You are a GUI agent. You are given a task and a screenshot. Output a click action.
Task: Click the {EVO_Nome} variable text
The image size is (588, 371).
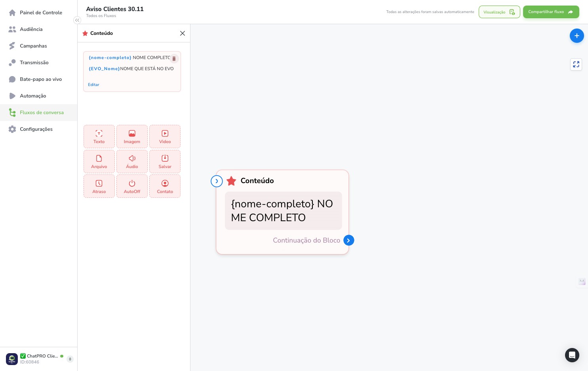(104, 69)
